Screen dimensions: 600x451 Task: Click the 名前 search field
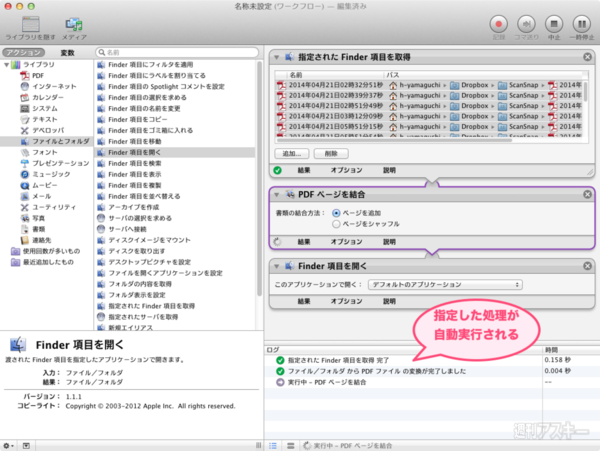pyautogui.click(x=177, y=52)
